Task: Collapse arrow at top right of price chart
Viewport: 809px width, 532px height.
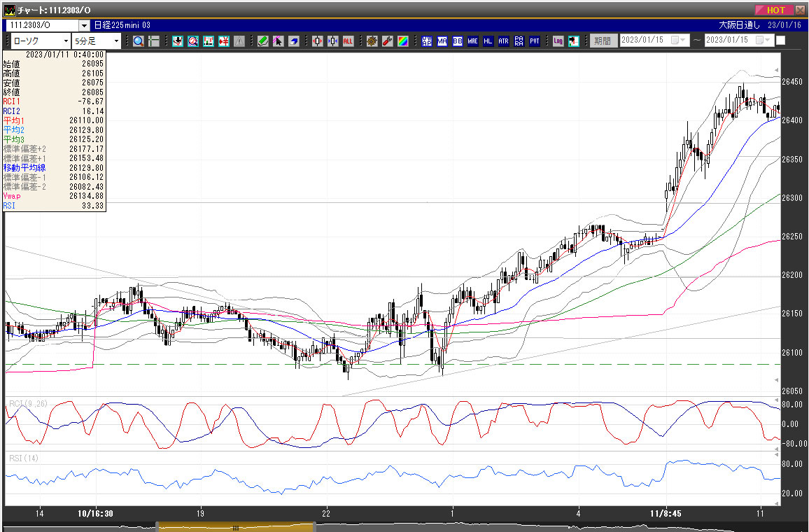Action: point(777,70)
